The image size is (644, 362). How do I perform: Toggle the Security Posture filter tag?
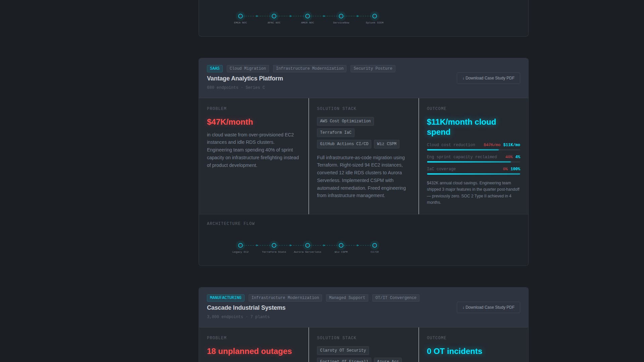pyautogui.click(x=373, y=68)
